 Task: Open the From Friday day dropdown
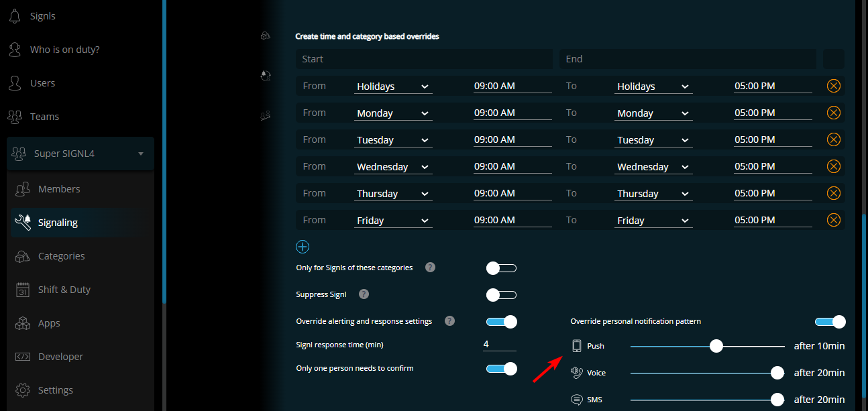[x=393, y=221]
